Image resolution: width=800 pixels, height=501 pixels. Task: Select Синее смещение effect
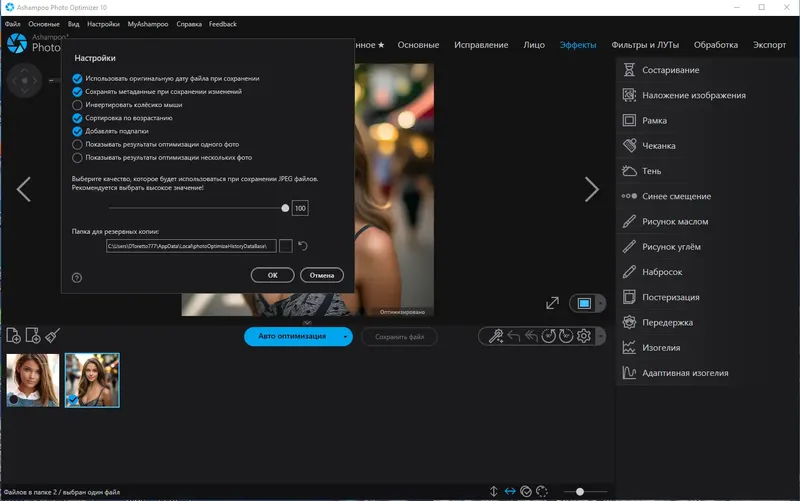point(666,196)
